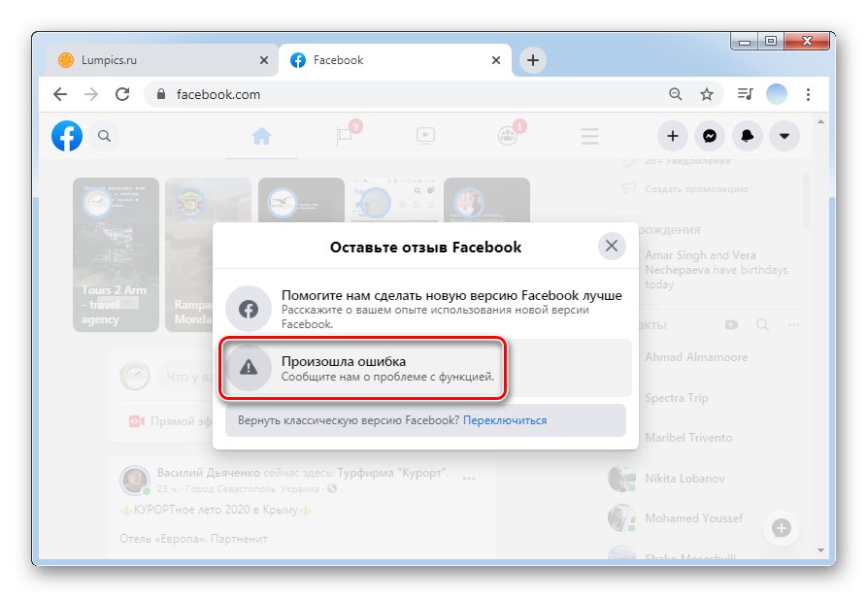The image size is (868, 598).
Task: Close the Lumpics.ru tab
Action: (x=264, y=60)
